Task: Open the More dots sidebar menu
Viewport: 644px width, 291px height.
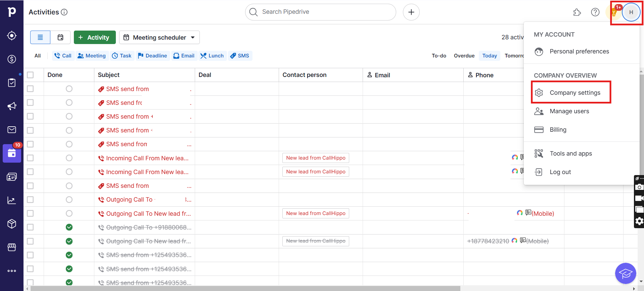Action: point(12,271)
